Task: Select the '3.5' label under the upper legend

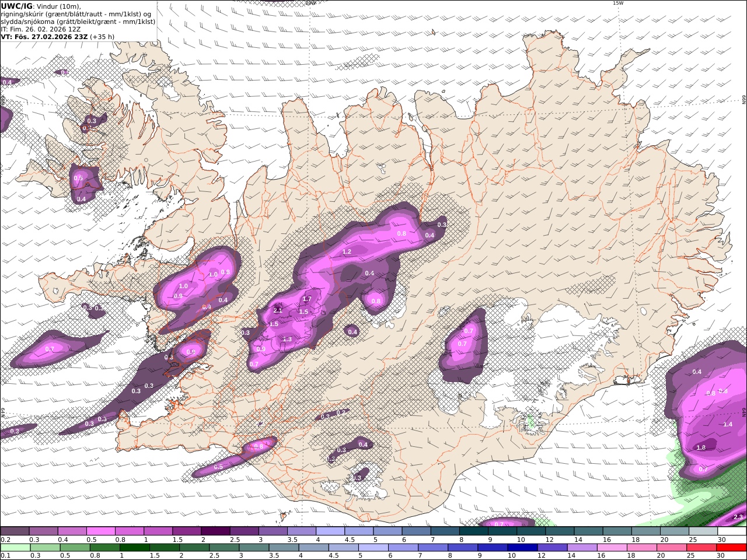Action: [x=292, y=540]
